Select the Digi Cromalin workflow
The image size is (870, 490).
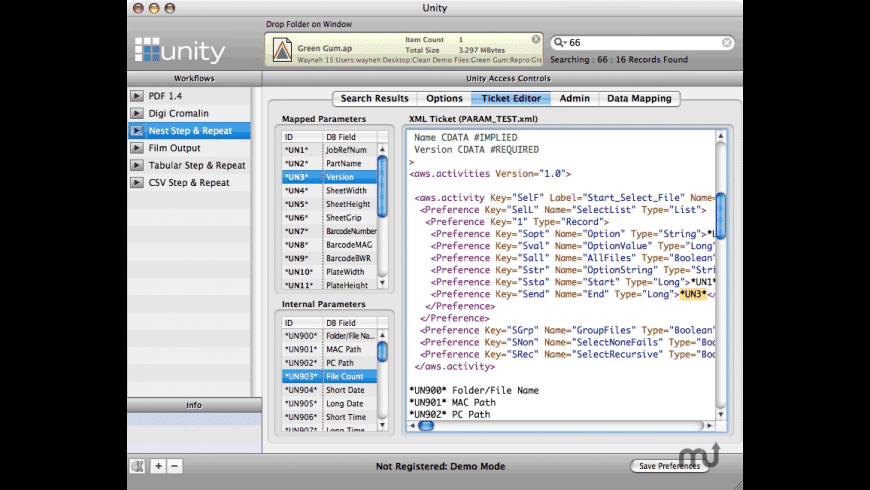(x=181, y=113)
